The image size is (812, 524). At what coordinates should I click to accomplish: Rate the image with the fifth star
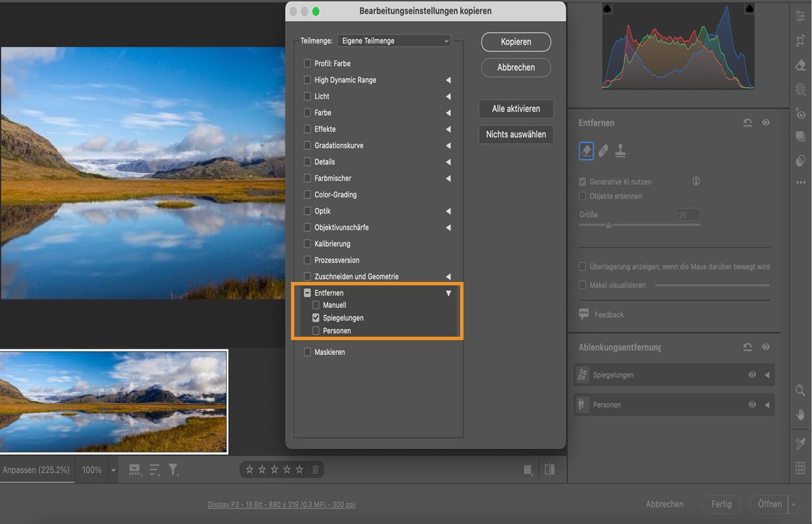coord(299,469)
